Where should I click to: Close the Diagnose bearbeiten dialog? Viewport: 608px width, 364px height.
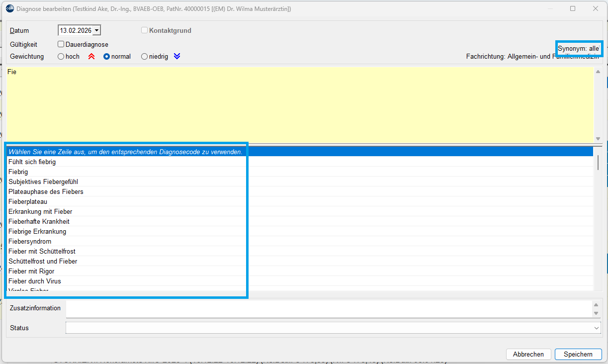tap(596, 8)
